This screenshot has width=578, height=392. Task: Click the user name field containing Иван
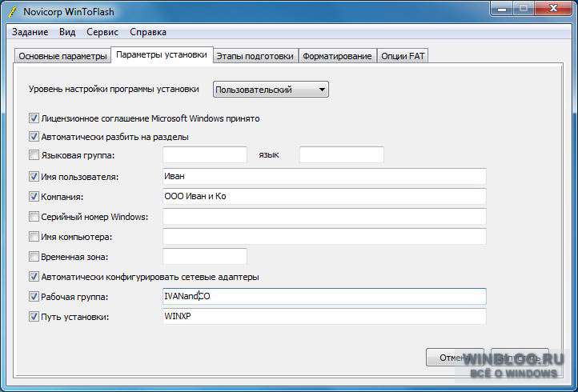click(x=324, y=177)
